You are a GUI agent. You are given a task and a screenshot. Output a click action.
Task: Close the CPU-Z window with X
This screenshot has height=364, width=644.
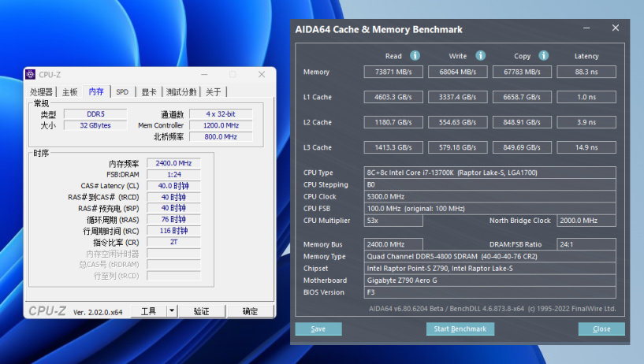[262, 74]
